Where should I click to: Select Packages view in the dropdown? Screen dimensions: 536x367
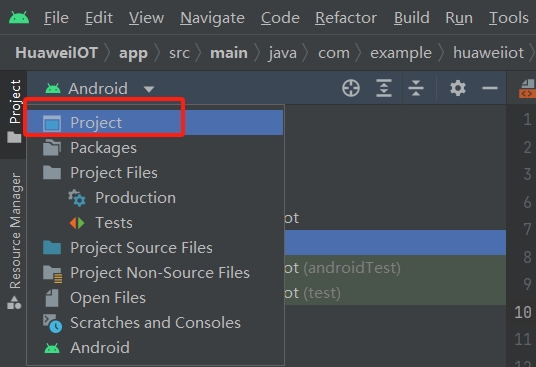point(155,148)
